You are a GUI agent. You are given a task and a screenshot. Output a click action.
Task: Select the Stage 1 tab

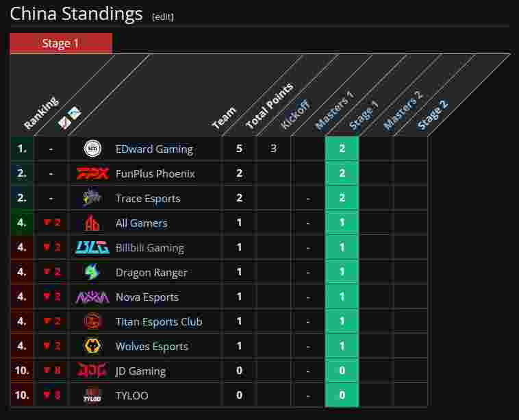click(61, 43)
